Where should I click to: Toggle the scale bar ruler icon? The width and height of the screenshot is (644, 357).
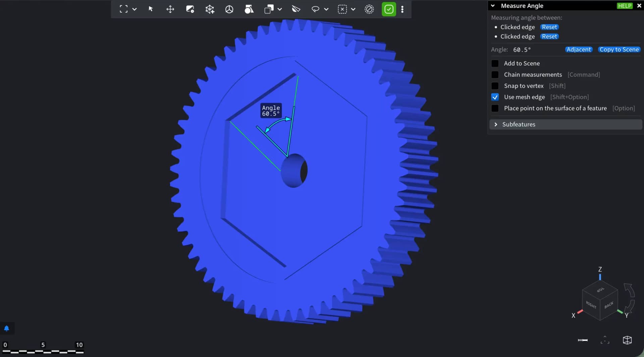tap(583, 340)
